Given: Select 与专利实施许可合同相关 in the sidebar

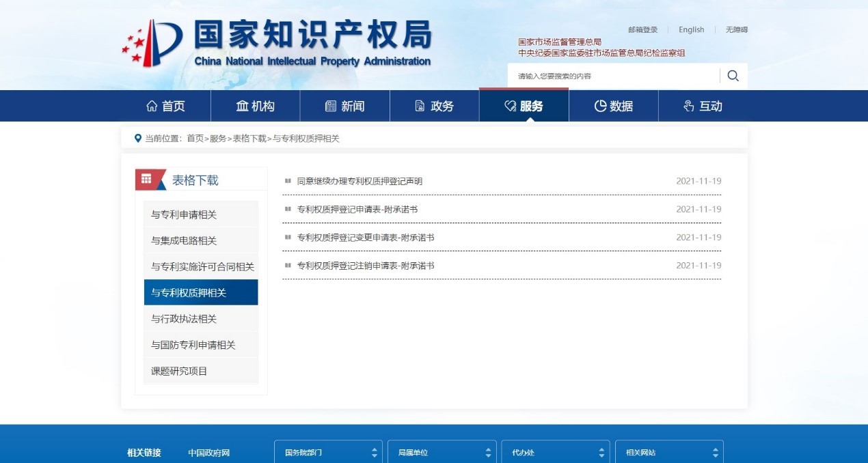Looking at the screenshot, I should click(201, 266).
